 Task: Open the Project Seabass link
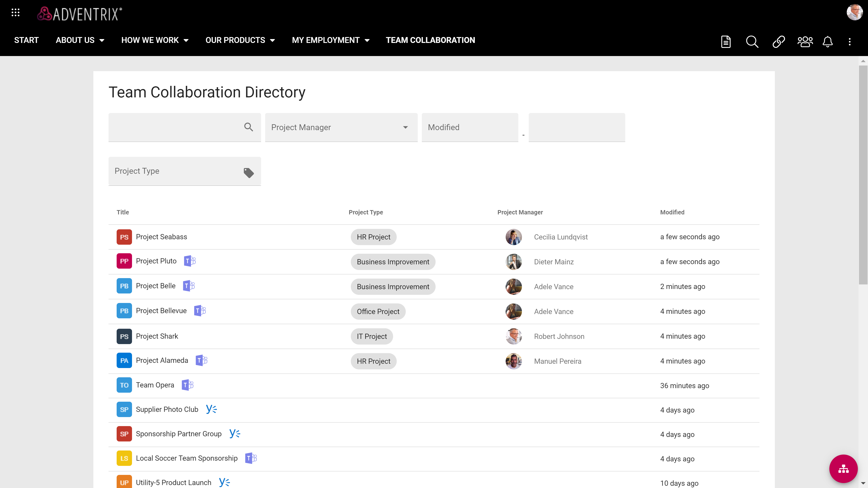coord(161,237)
